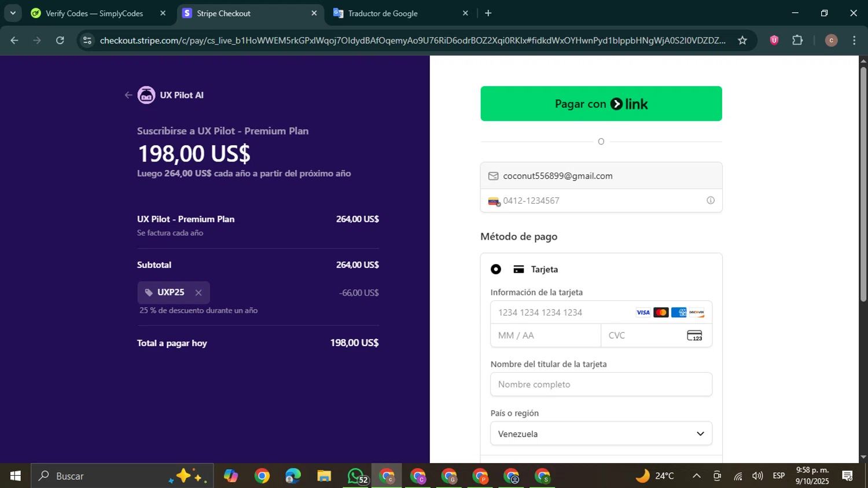Open the Extensions puzzle icon
This screenshot has width=868, height=488.
pyautogui.click(x=797, y=40)
